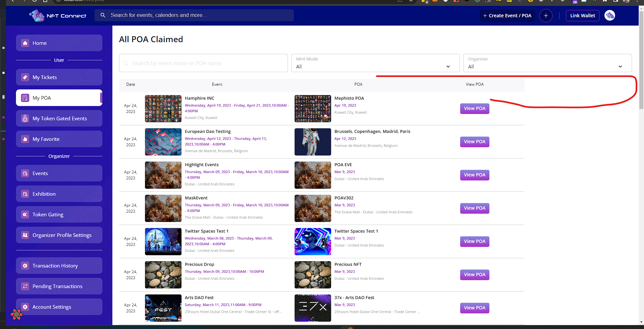
Task: Click the Home sidebar icon
Action: (25, 43)
